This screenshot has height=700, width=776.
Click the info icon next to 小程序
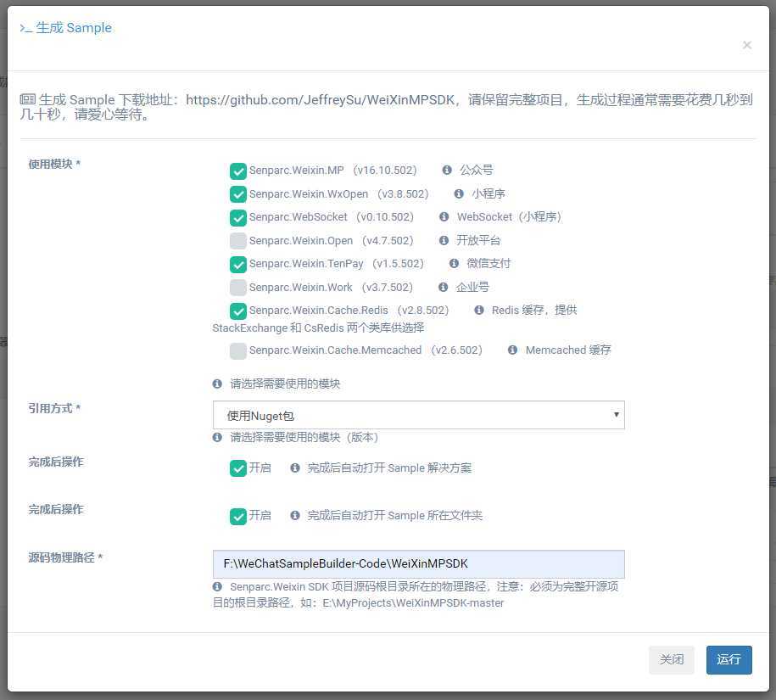(x=458, y=193)
